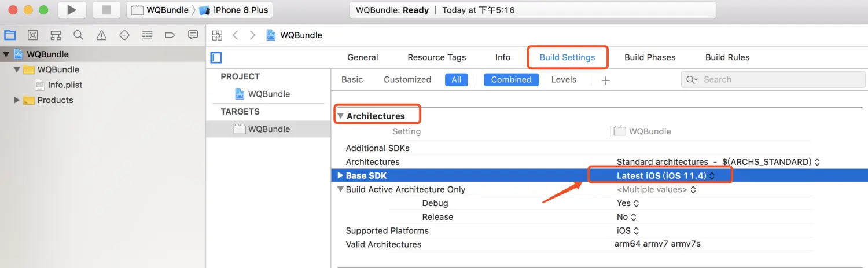Image resolution: width=868 pixels, height=268 pixels.
Task: Open Base SDK Latest iOS popup
Action: pyautogui.click(x=665, y=175)
